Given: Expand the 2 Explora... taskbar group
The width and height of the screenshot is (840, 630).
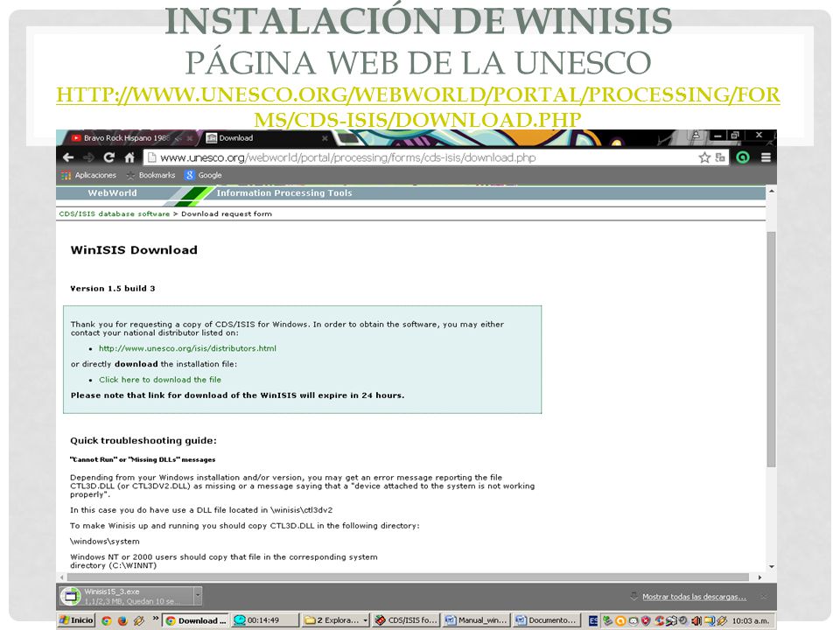Looking at the screenshot, I should [336, 620].
